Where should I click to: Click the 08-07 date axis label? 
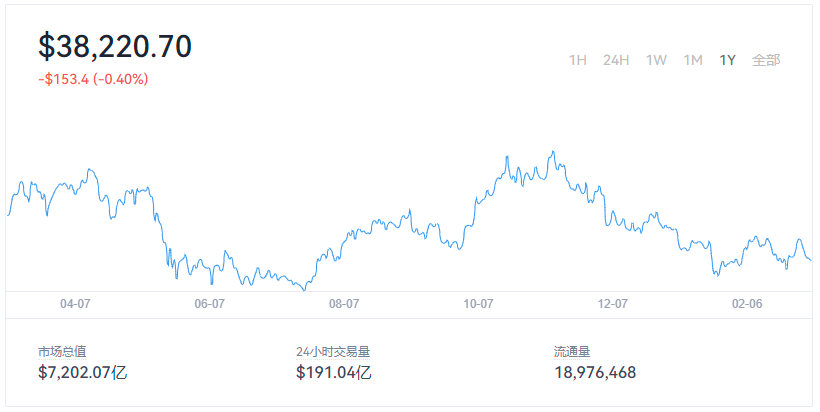[x=344, y=302]
